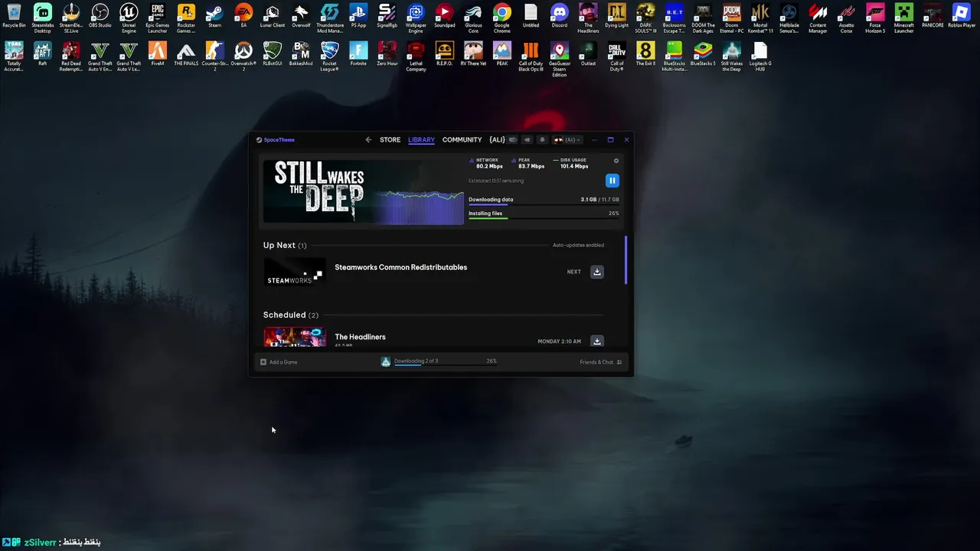
Task: Open Friends & Chat
Action: (601, 362)
